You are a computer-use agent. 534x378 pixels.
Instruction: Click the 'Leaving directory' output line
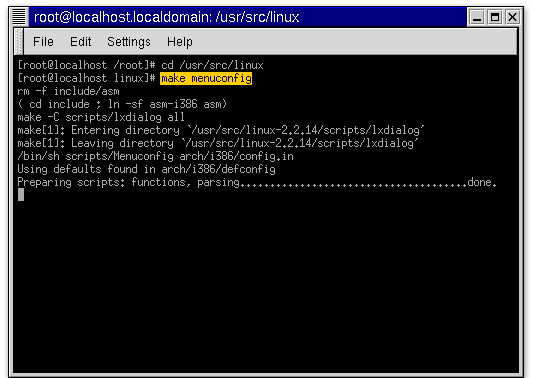(218, 143)
